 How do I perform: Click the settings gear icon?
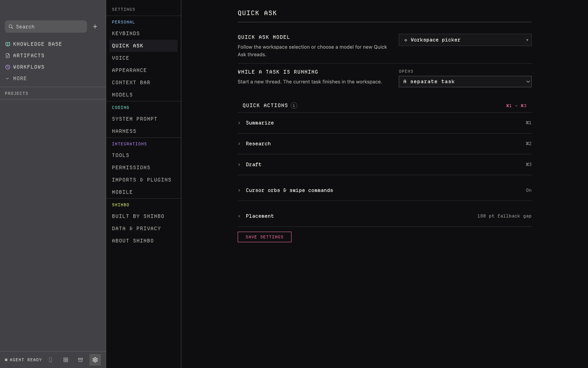95,360
